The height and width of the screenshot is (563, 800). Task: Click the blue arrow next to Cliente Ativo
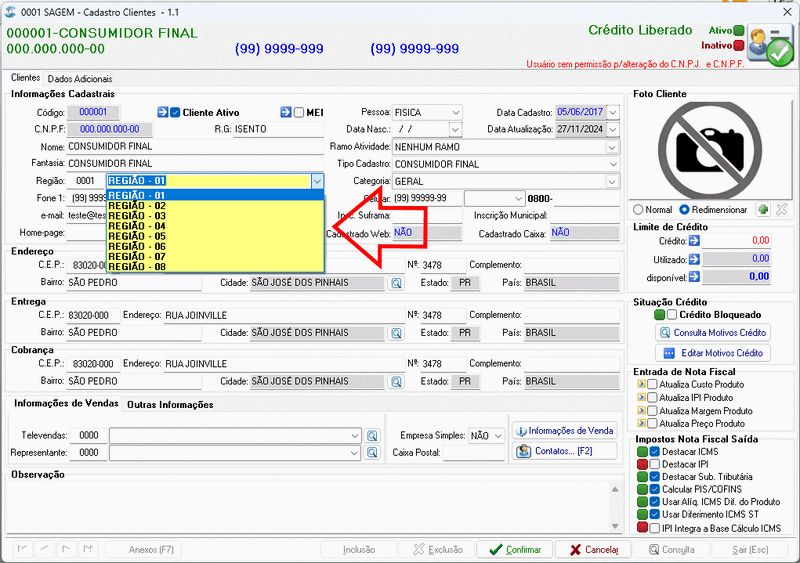point(162,112)
